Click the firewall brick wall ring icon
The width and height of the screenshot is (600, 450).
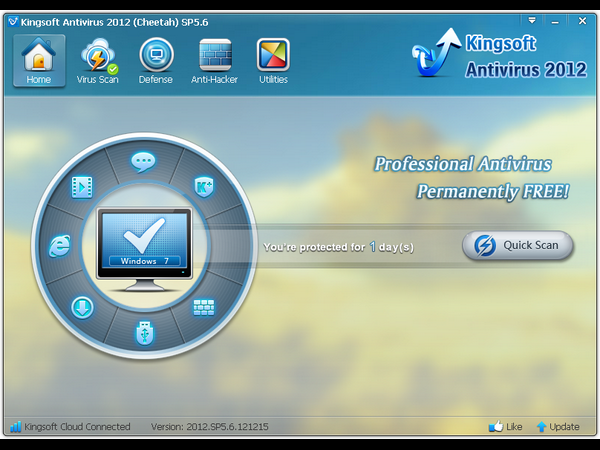204,307
